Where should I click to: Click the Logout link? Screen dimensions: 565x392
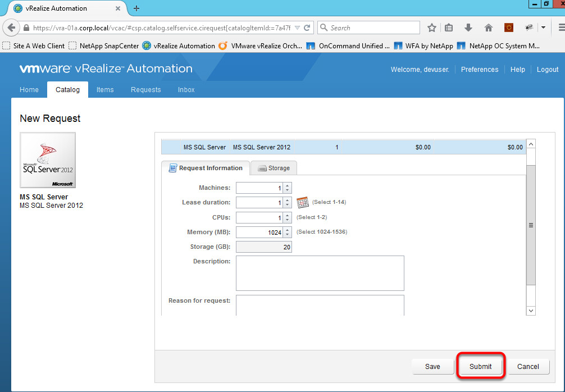tap(548, 70)
